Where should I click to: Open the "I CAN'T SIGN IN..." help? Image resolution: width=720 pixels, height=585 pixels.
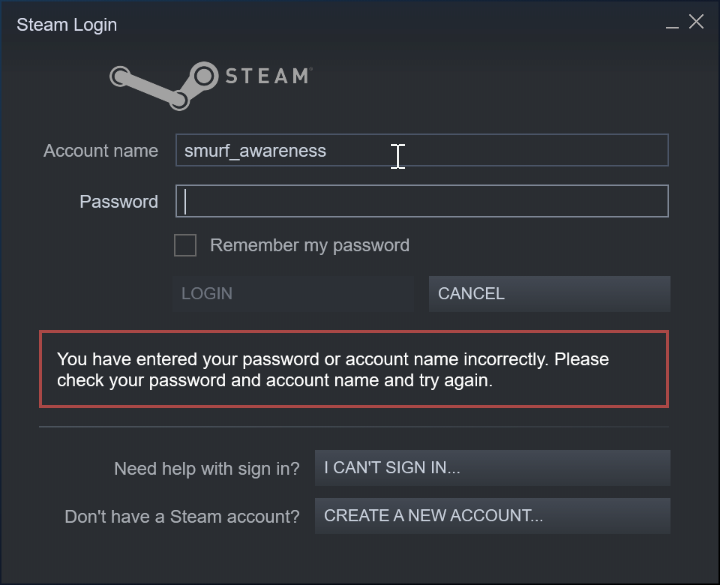point(492,467)
